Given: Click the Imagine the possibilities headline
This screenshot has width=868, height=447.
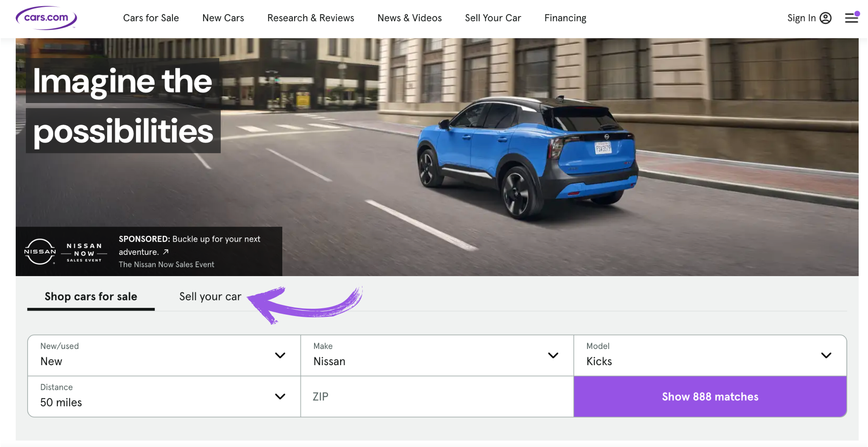Looking at the screenshot, I should (x=123, y=106).
